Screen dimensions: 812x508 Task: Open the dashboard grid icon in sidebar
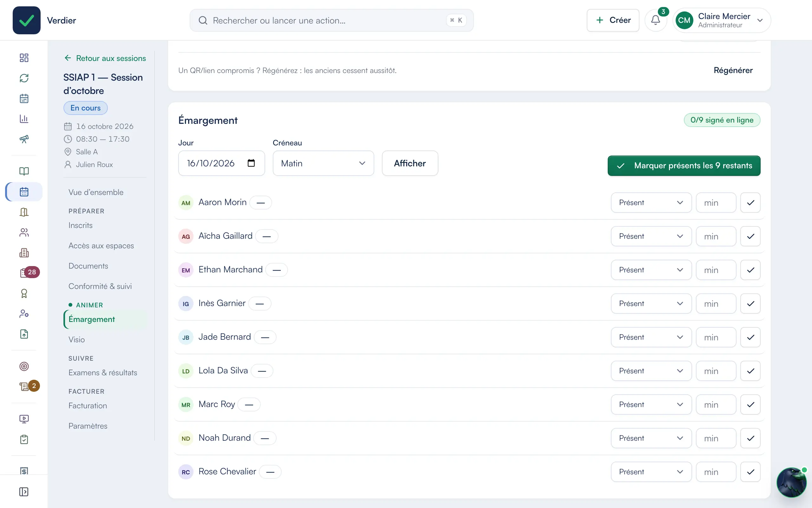tap(24, 58)
